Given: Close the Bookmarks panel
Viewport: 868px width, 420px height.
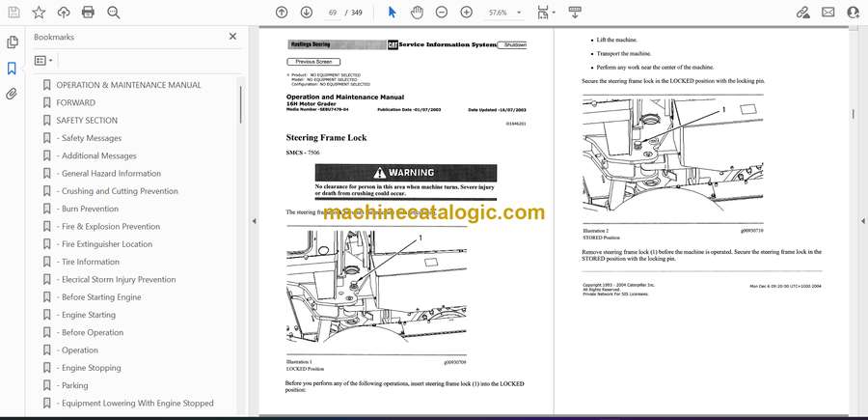Looking at the screenshot, I should [232, 37].
